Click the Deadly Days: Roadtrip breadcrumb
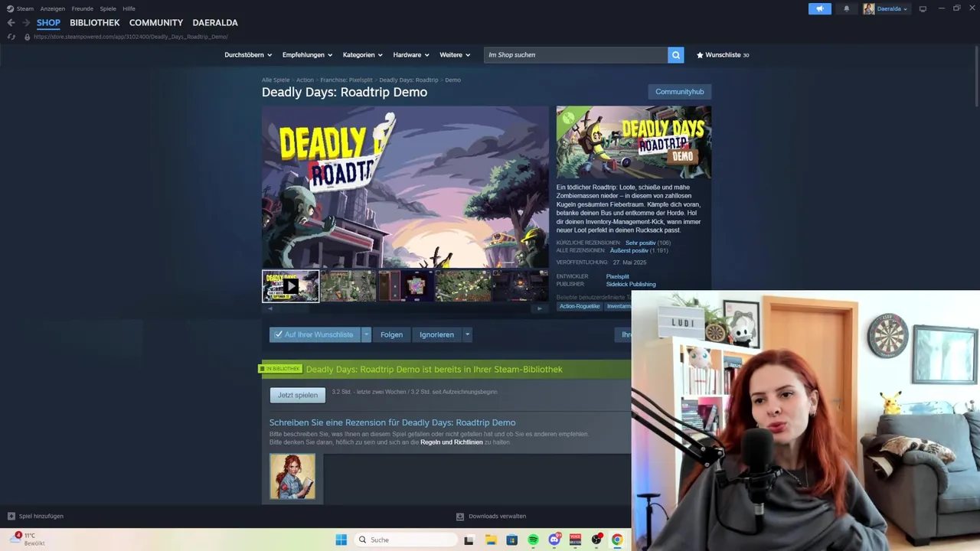This screenshot has width=980, height=551. 409,80
